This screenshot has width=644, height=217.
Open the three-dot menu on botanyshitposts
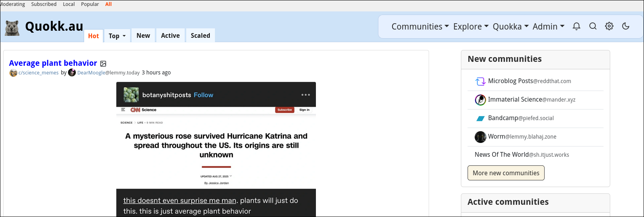click(x=306, y=95)
